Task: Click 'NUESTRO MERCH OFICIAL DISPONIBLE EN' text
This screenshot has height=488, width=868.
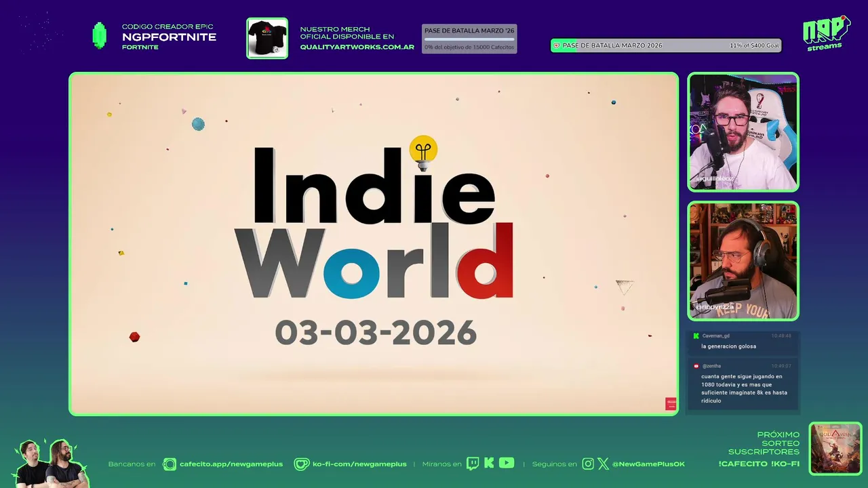Action: click(347, 33)
